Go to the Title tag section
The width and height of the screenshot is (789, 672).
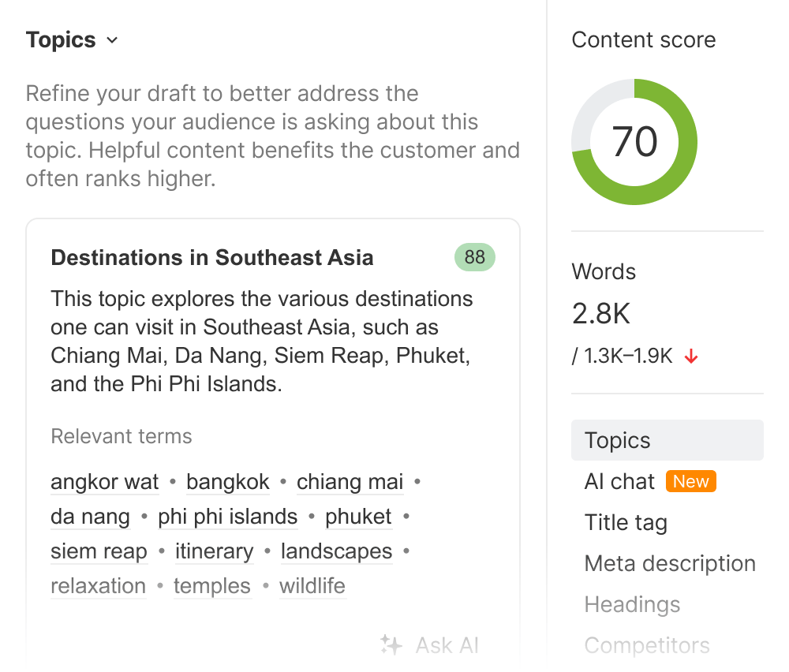(626, 522)
